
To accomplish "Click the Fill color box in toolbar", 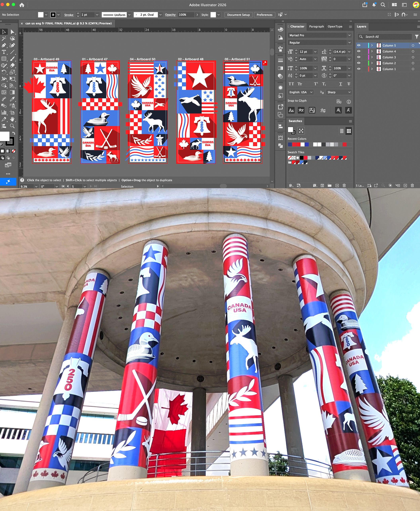I will pos(5,136).
